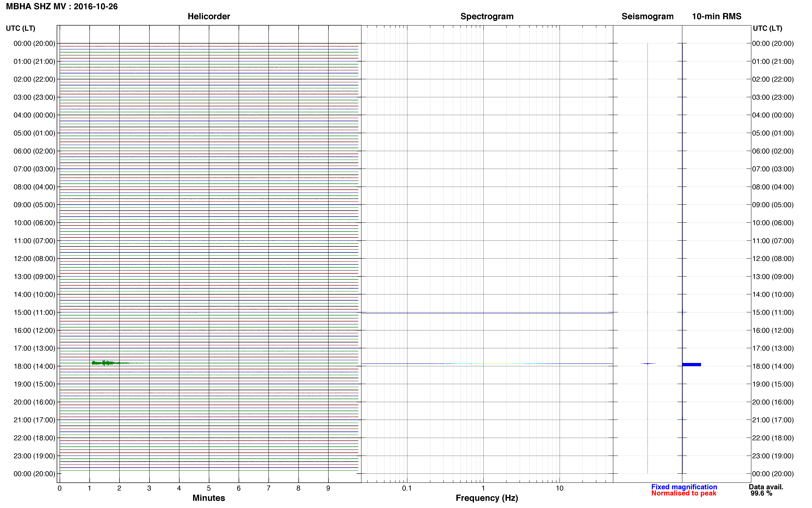The image size is (812, 508).
Task: Click frequency tick label '0.1'
Action: point(407,488)
